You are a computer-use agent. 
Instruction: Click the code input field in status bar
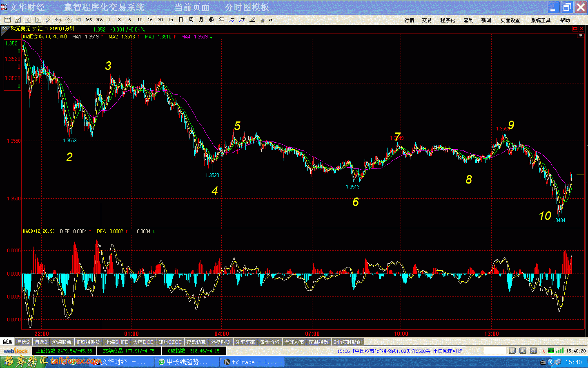click(x=495, y=350)
